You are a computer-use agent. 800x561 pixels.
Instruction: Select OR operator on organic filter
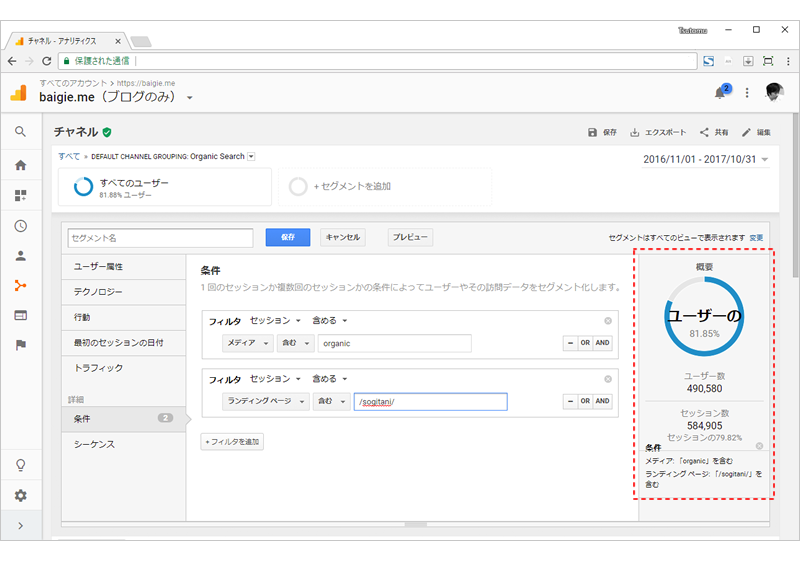[585, 343]
